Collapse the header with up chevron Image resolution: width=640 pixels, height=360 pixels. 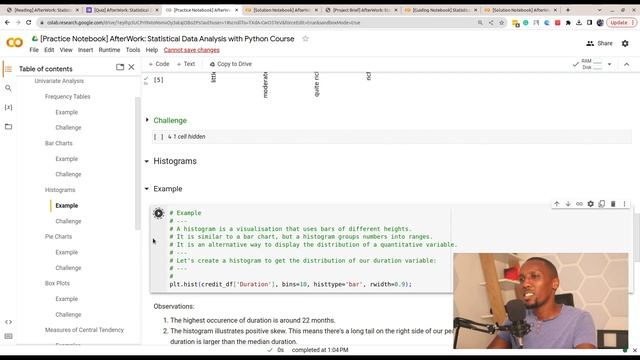[627, 64]
